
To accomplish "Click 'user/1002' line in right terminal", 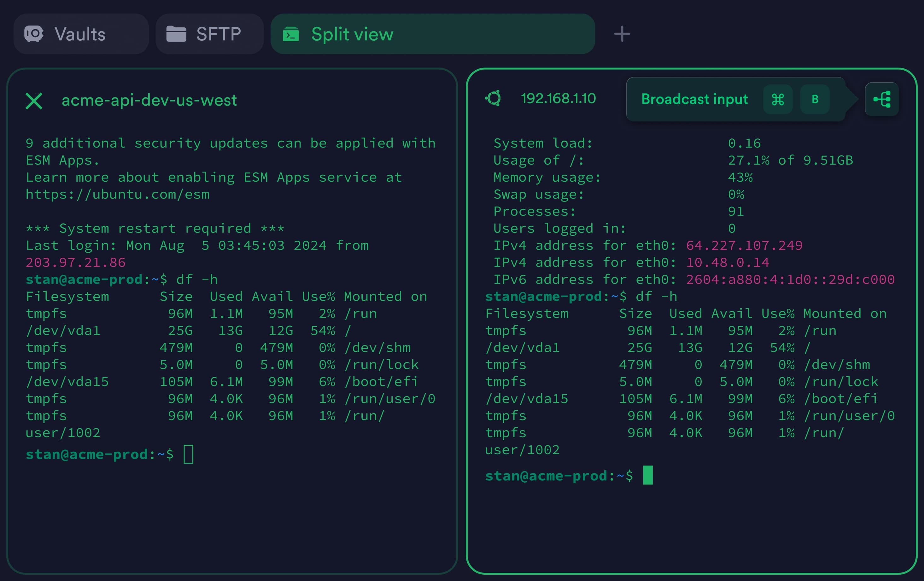I will (x=523, y=450).
